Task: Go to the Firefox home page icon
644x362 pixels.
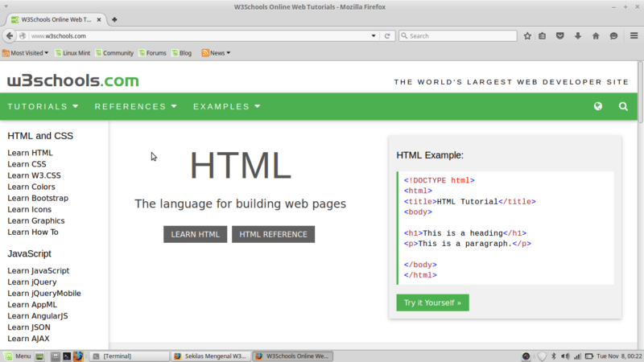Action: (596, 36)
